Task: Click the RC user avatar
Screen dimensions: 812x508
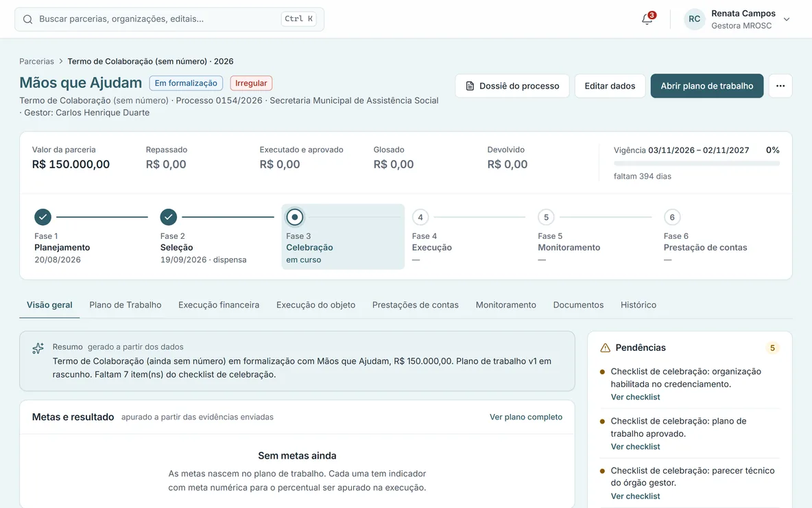Action: click(x=694, y=19)
